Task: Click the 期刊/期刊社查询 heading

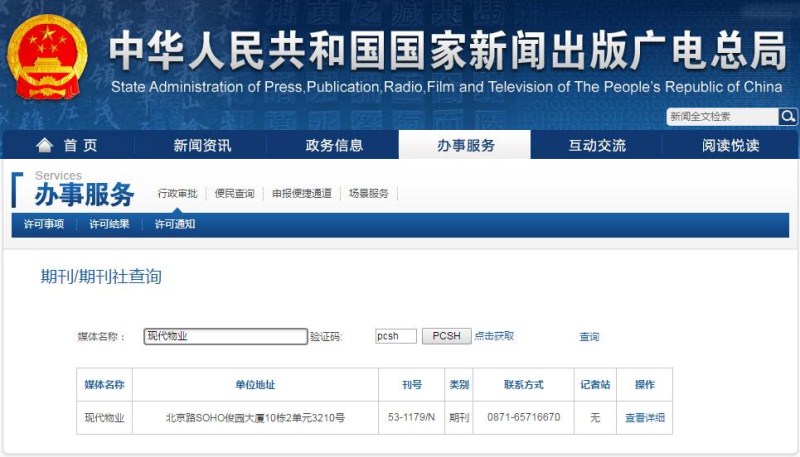Action: point(101,276)
